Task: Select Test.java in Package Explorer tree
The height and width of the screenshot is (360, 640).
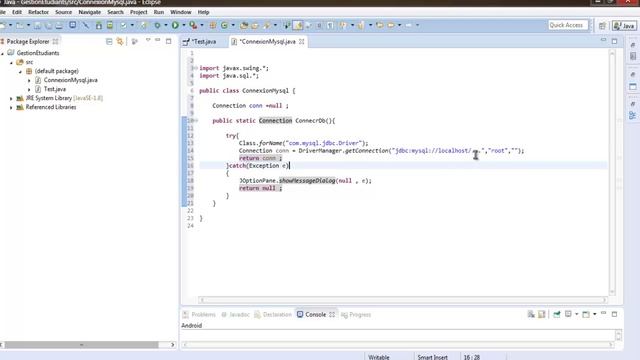Action: click(55, 89)
